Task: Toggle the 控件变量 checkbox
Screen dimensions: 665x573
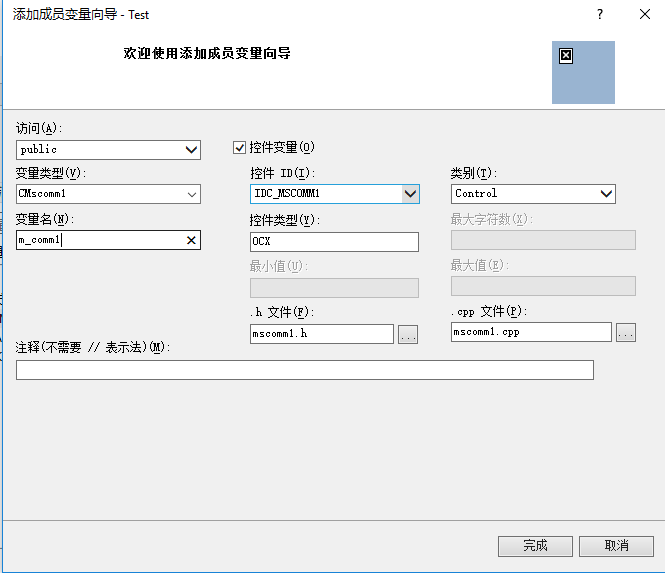Action: click(239, 147)
